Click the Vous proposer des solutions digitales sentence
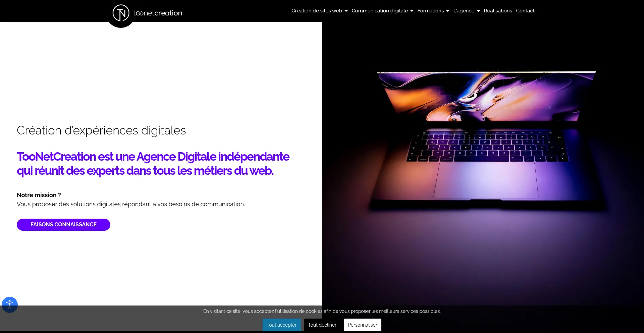Viewport: 644px width, 333px height. [x=131, y=204]
